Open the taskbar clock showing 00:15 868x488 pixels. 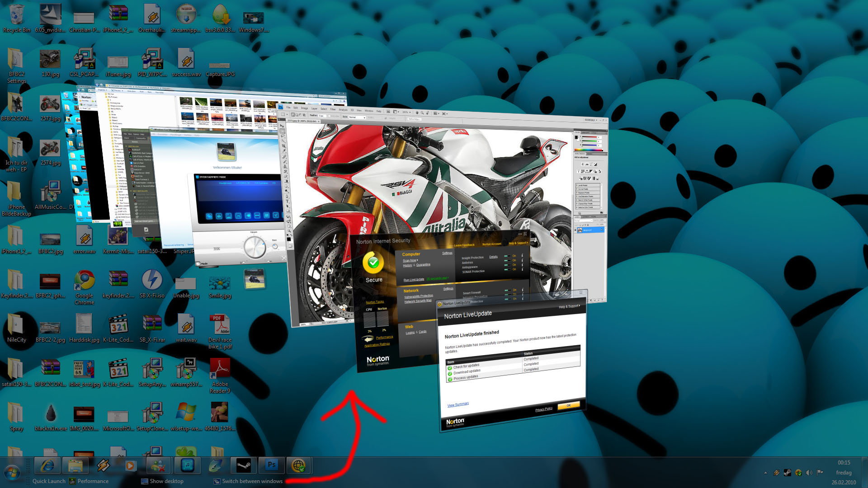point(844,472)
